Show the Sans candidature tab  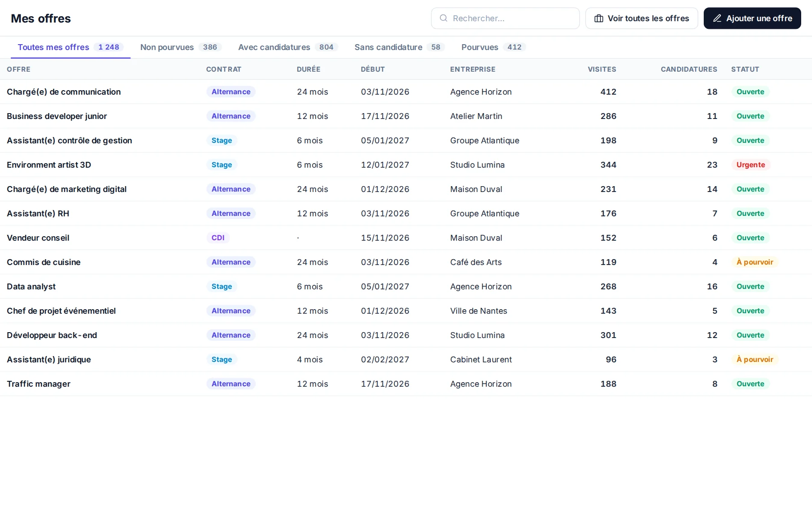coord(399,47)
